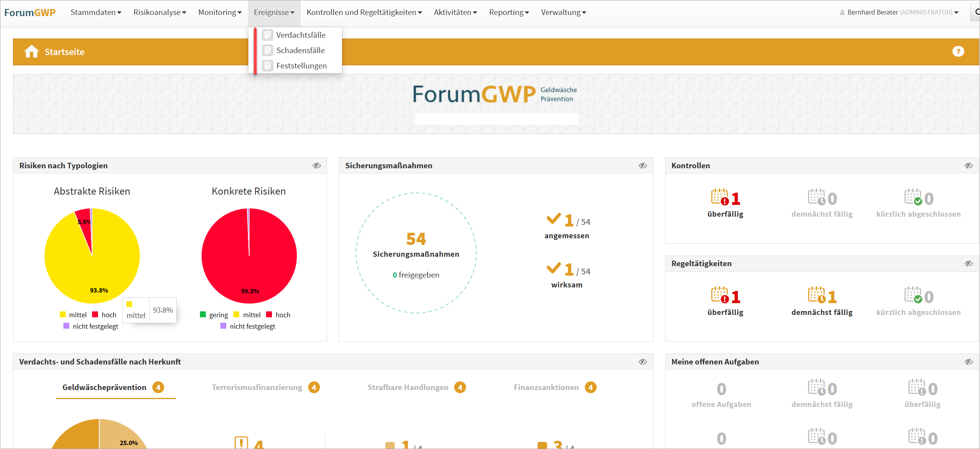Hide the Risiken nach Typologien widget
Image resolution: width=980 pixels, height=449 pixels.
[317, 166]
